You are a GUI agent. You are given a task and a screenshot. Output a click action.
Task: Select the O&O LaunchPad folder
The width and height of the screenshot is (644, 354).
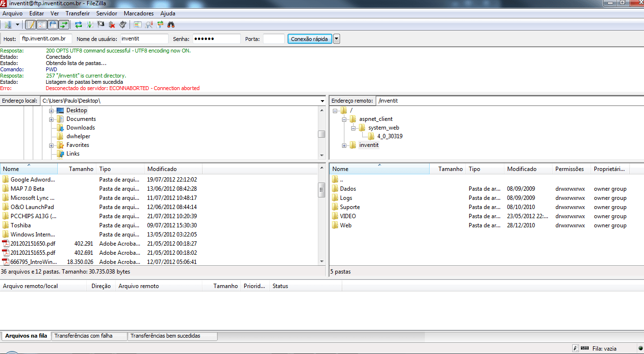tap(32, 207)
